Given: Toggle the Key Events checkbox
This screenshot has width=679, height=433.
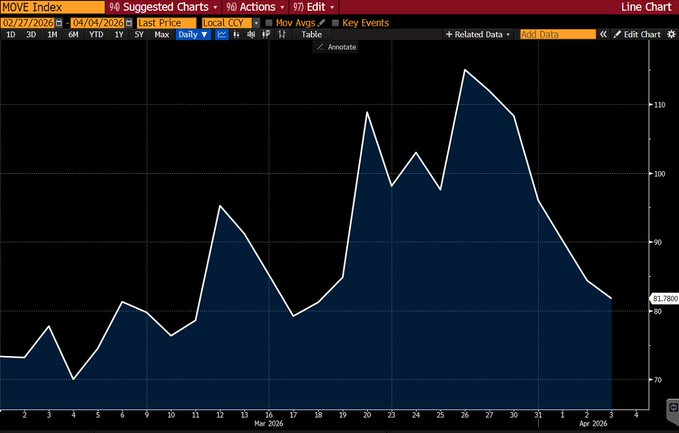Looking at the screenshot, I should click(x=333, y=22).
